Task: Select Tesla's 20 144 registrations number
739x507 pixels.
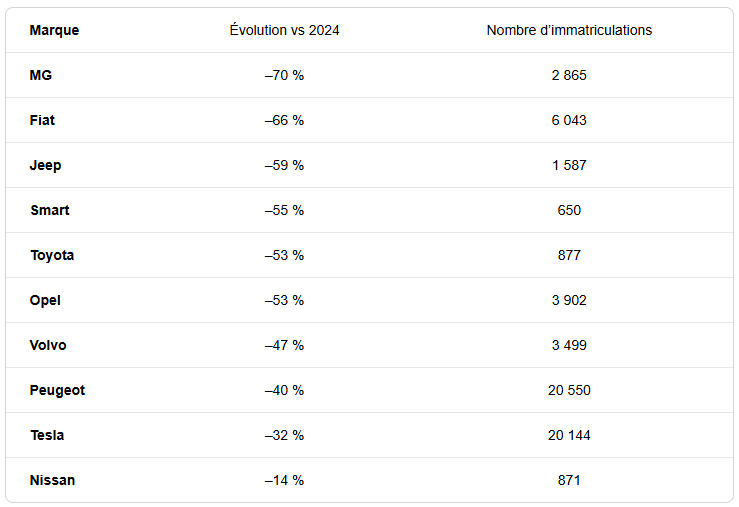Action: 569,435
